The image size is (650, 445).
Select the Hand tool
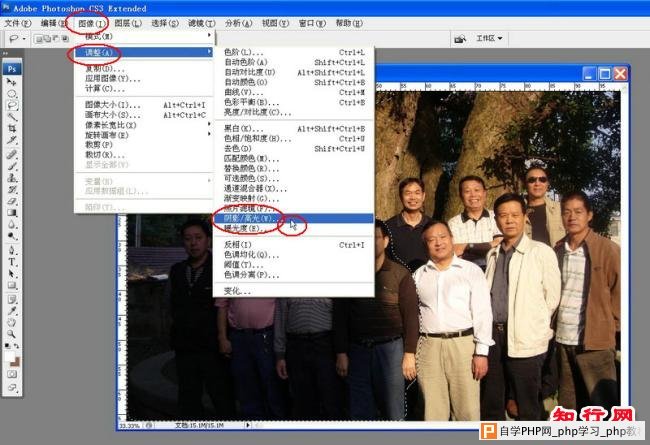pos(12,310)
